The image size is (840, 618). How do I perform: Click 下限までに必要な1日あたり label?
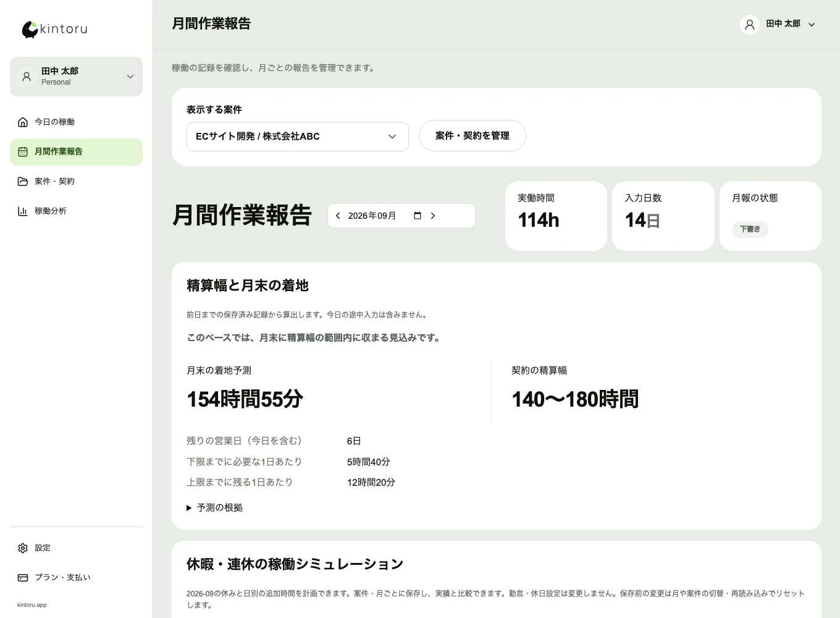(x=245, y=462)
